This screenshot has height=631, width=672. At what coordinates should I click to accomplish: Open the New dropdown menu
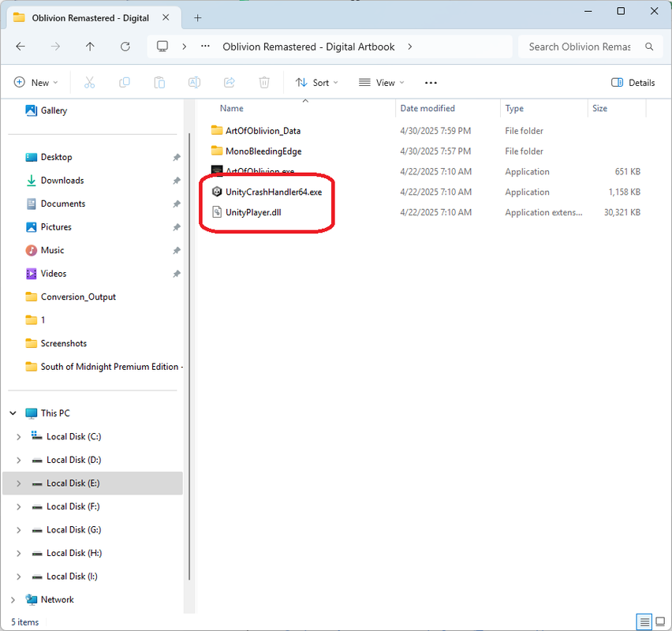[36, 82]
